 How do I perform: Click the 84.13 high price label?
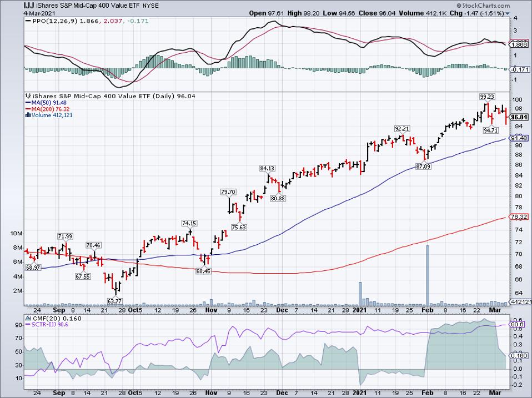click(268, 168)
